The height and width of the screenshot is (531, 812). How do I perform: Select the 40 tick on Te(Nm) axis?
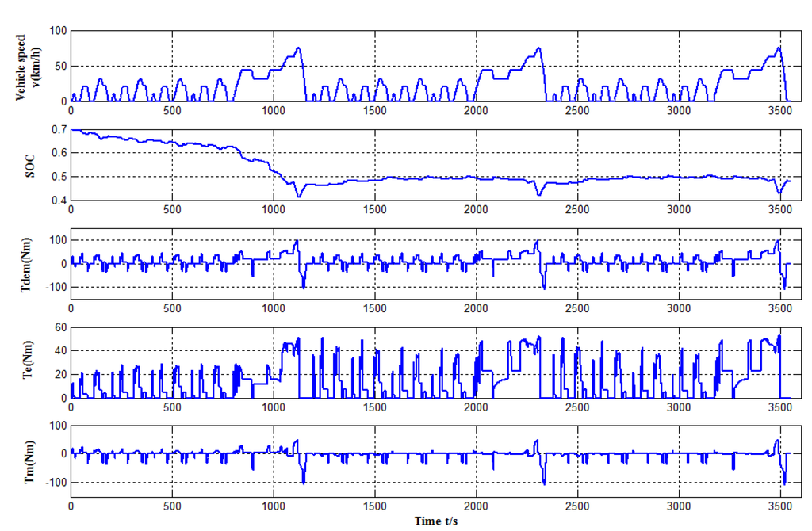coord(60,350)
